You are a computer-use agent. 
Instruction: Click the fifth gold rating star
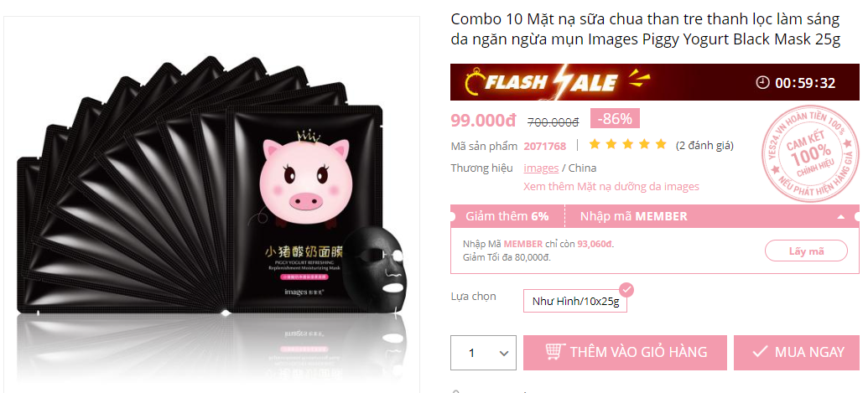tap(661, 145)
